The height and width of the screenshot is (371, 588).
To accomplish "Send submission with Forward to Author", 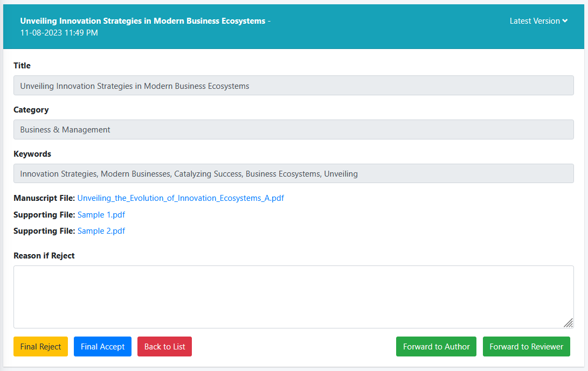I will click(x=436, y=346).
